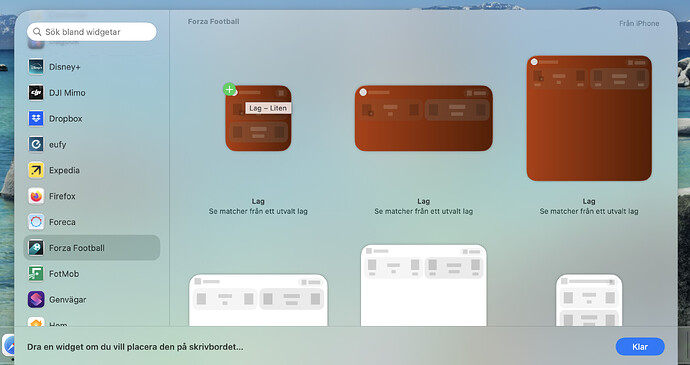Select the white medium widget at bottom left
This screenshot has width=690, height=365.
[x=258, y=300]
